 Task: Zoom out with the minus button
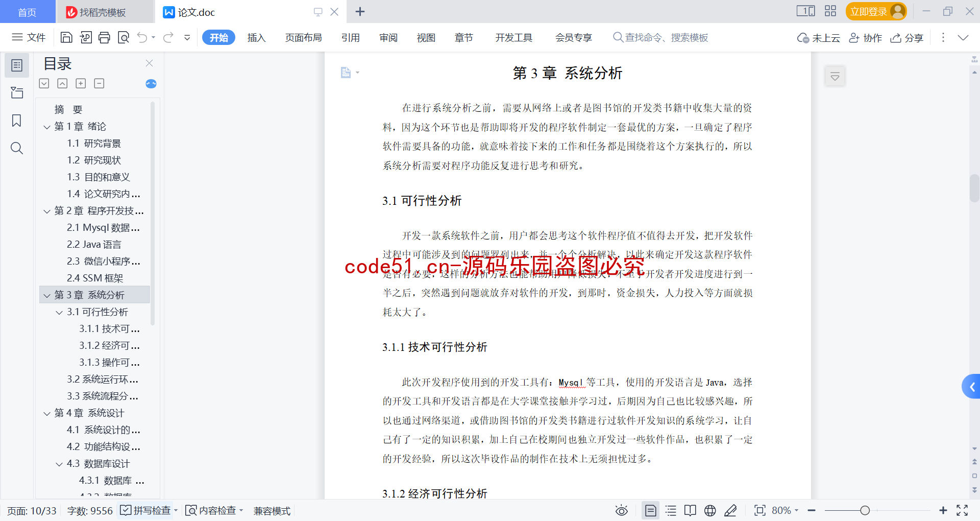tap(812, 510)
